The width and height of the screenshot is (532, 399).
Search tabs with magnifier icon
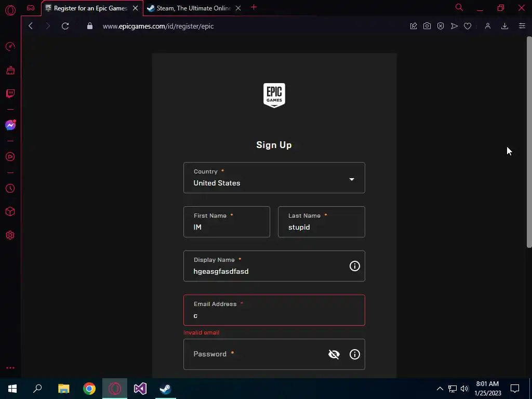[x=459, y=7]
